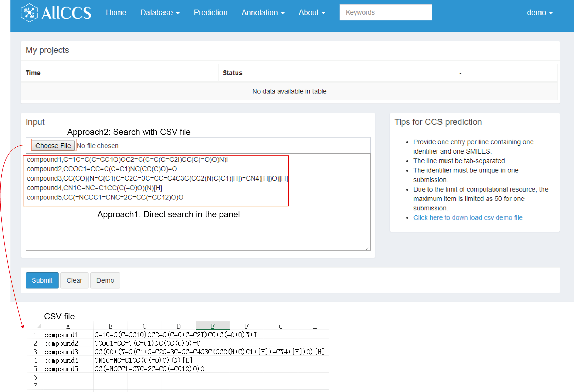
Task: Click cell compound5 in CSV sheet
Action: [68, 369]
